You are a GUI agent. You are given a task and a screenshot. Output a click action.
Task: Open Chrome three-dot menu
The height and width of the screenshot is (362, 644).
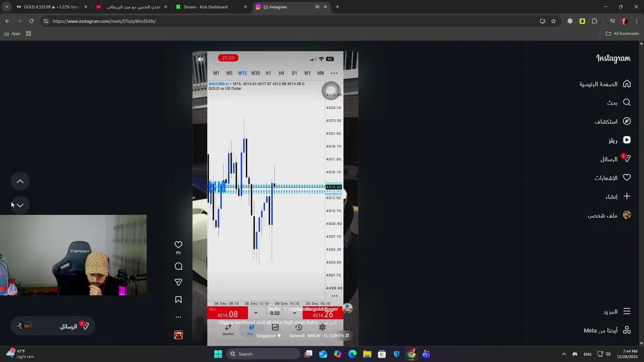pos(636,21)
